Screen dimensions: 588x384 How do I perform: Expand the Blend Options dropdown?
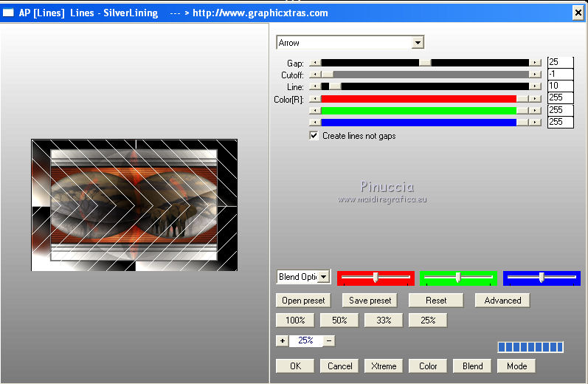tap(324, 277)
